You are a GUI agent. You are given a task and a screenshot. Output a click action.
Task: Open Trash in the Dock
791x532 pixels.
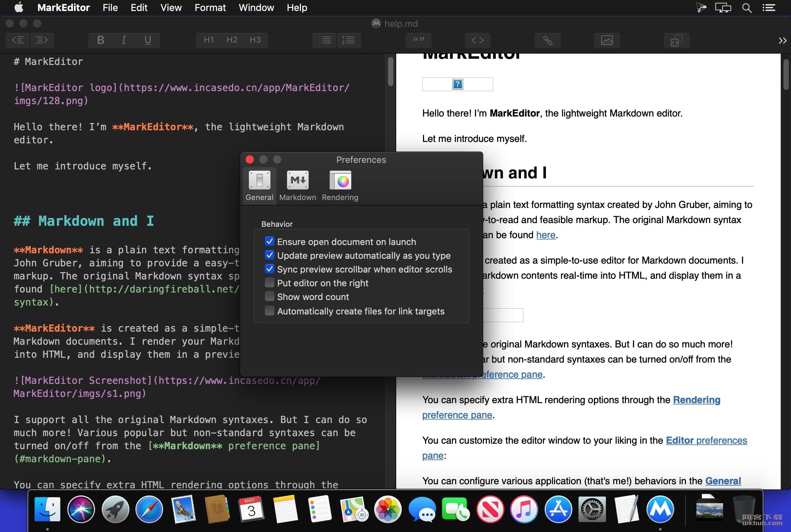(744, 509)
